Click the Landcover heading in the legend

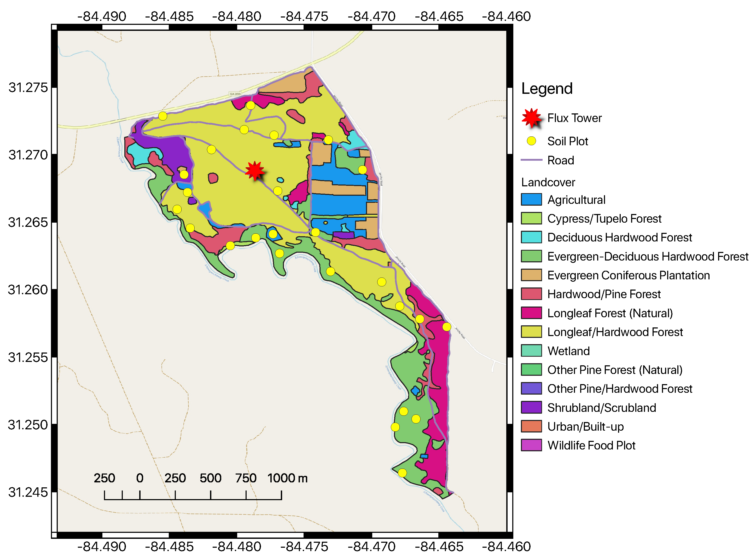pos(548,182)
